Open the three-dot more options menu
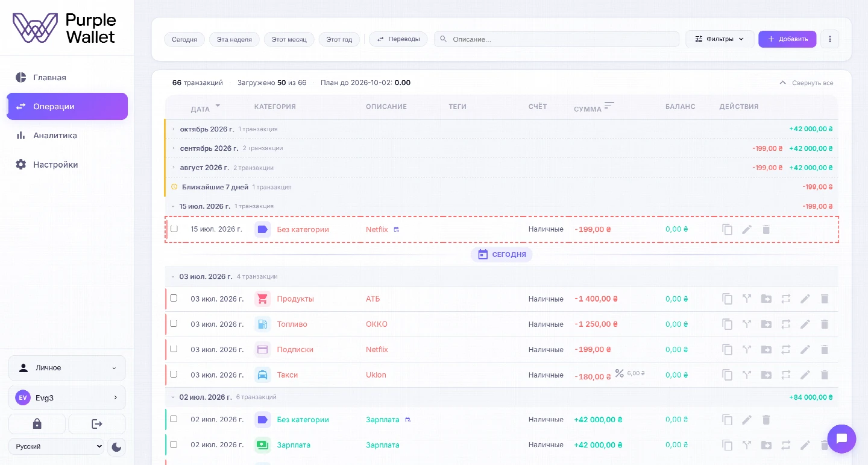This screenshot has width=868, height=465. (x=830, y=39)
